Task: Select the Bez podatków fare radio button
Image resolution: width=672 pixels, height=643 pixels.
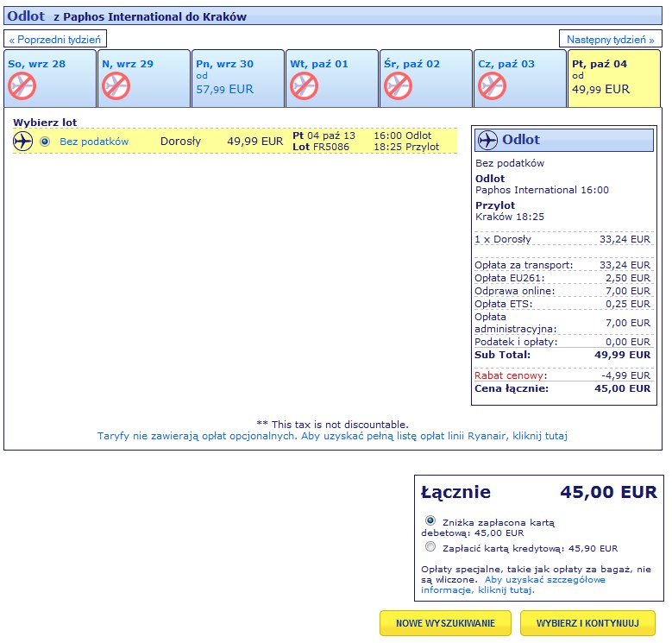Action: pyautogui.click(x=45, y=142)
